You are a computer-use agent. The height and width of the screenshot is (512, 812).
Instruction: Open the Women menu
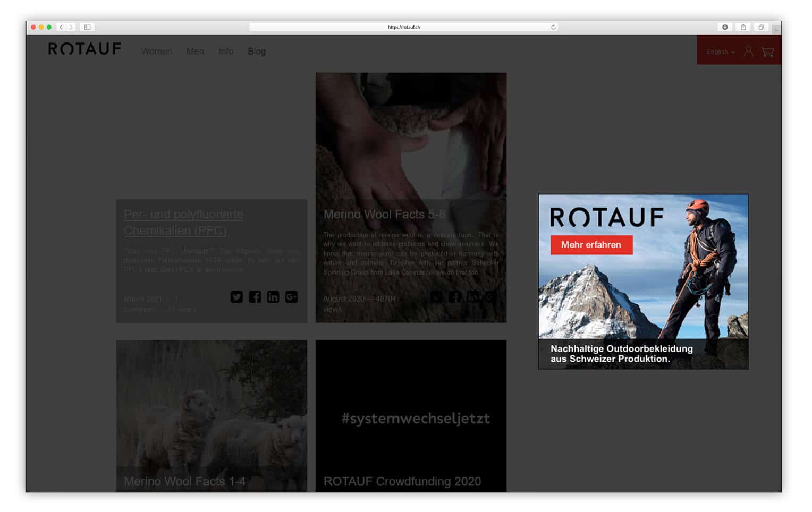coord(156,52)
